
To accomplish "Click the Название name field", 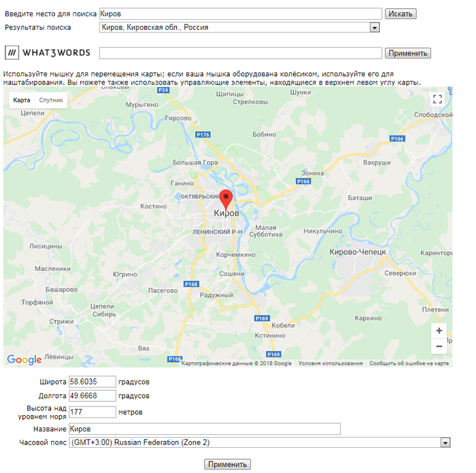I will 204,429.
